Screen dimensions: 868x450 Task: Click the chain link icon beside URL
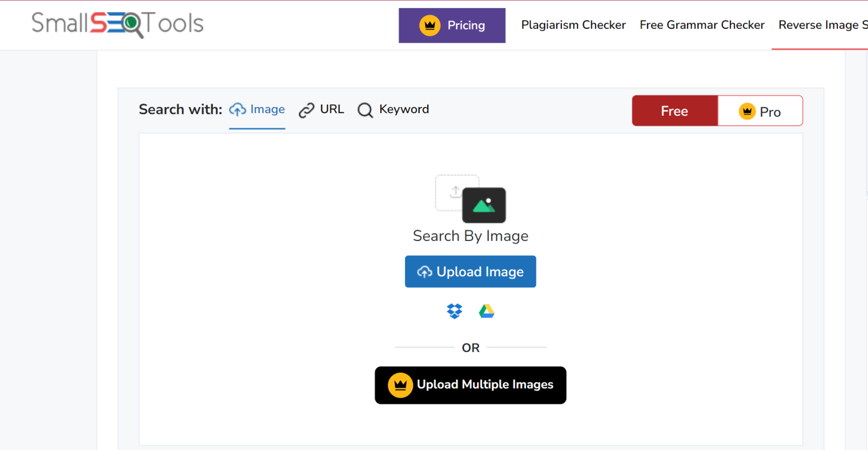point(306,109)
